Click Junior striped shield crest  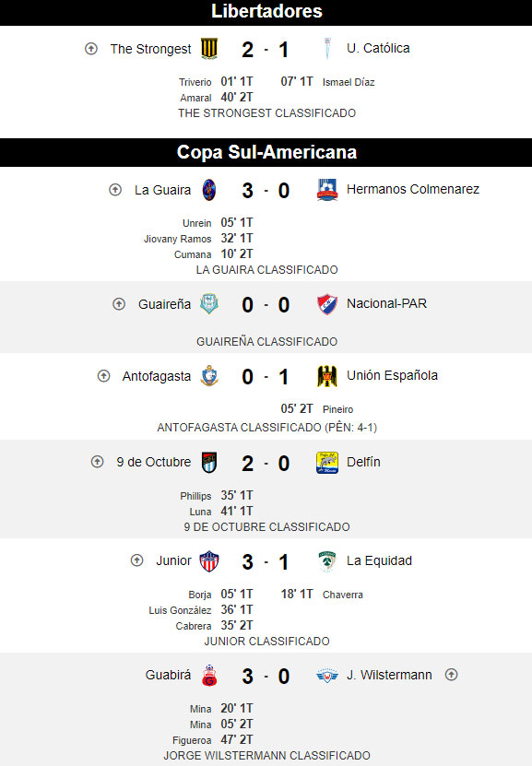click(x=209, y=561)
